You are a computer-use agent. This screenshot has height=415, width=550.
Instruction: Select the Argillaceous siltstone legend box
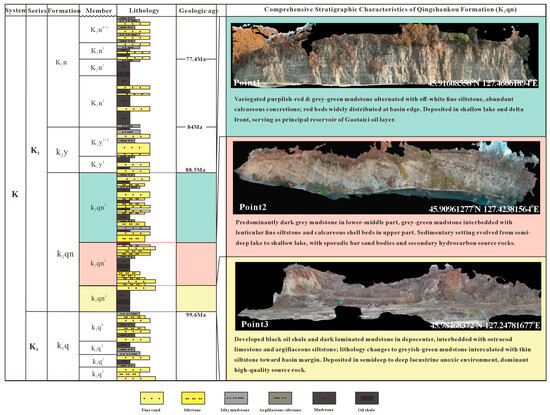pos(280,398)
